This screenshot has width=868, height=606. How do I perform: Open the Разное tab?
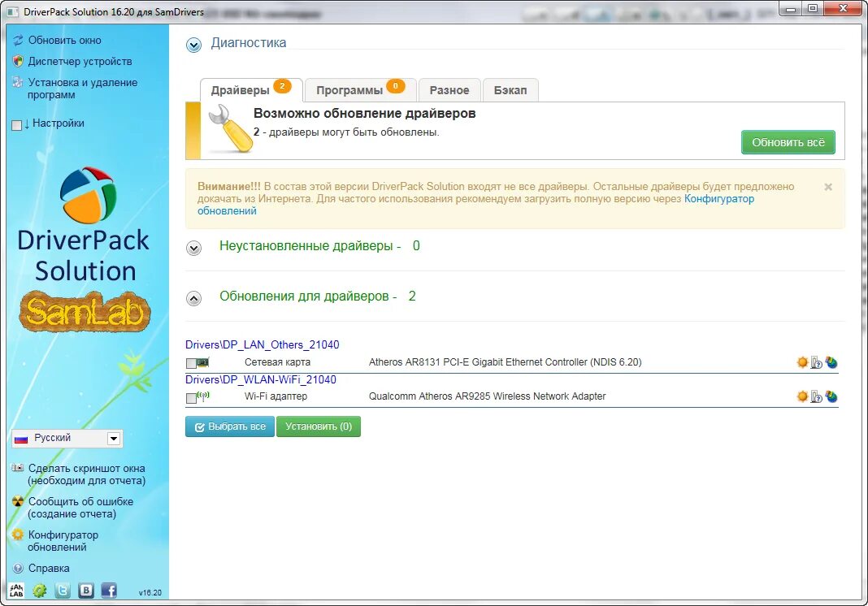tap(449, 90)
